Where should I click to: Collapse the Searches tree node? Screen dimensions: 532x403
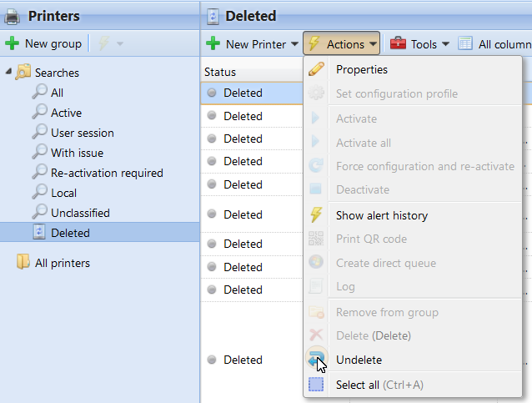click(8, 73)
